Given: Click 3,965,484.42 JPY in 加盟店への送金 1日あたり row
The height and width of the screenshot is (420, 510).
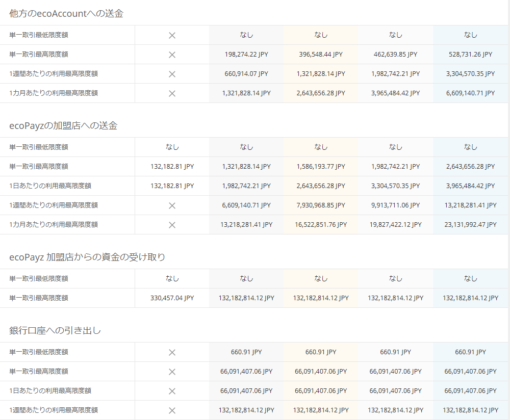Looking at the screenshot, I should [470, 186].
